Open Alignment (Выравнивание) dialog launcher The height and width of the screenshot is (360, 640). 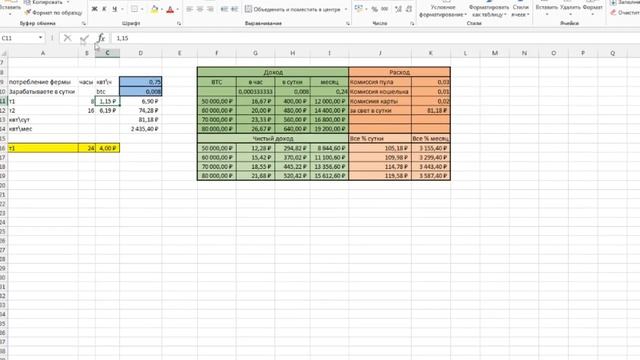click(x=348, y=24)
